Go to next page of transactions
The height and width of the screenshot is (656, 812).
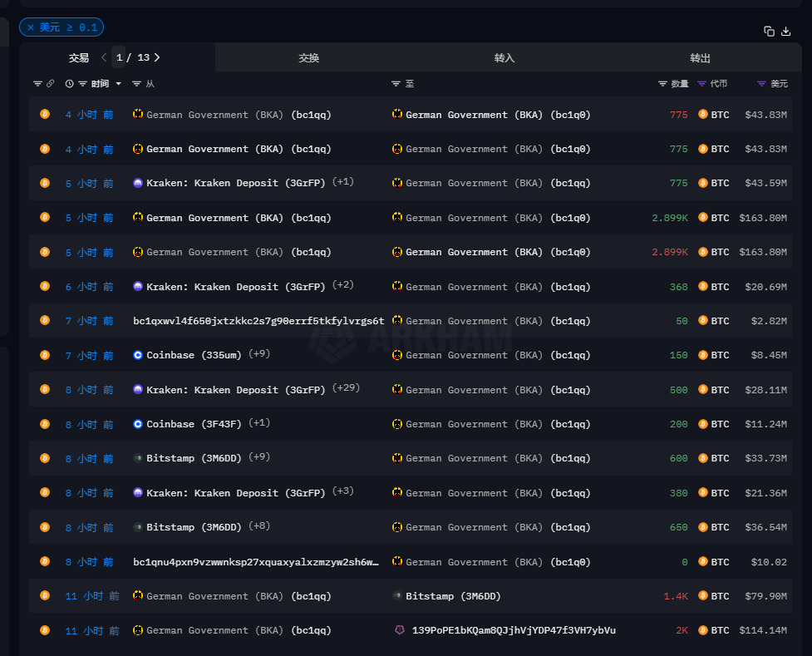(157, 57)
